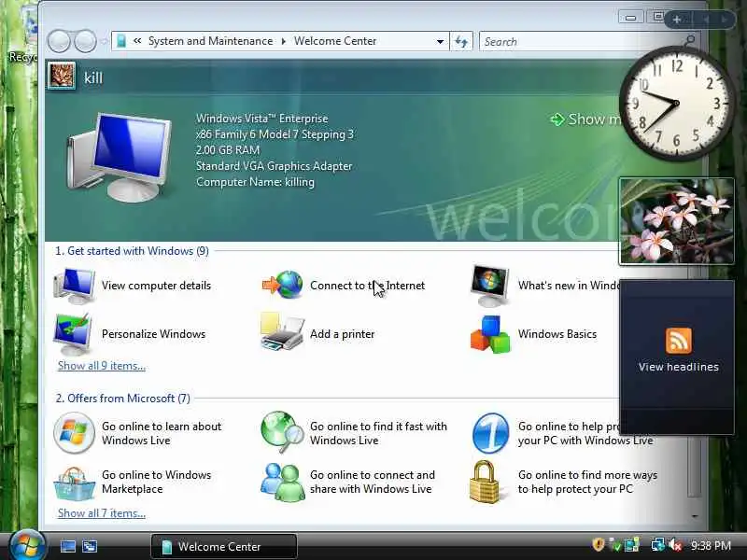Click Show all 7 items link

point(102,513)
